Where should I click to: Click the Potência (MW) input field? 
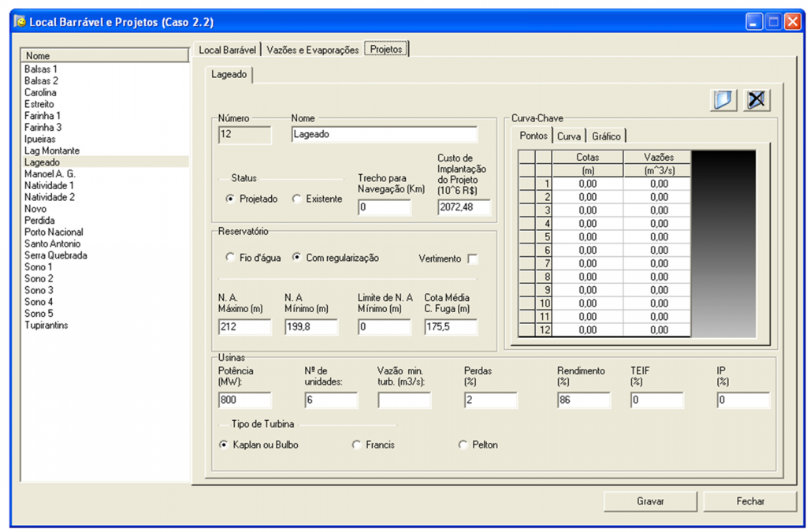[x=244, y=400]
